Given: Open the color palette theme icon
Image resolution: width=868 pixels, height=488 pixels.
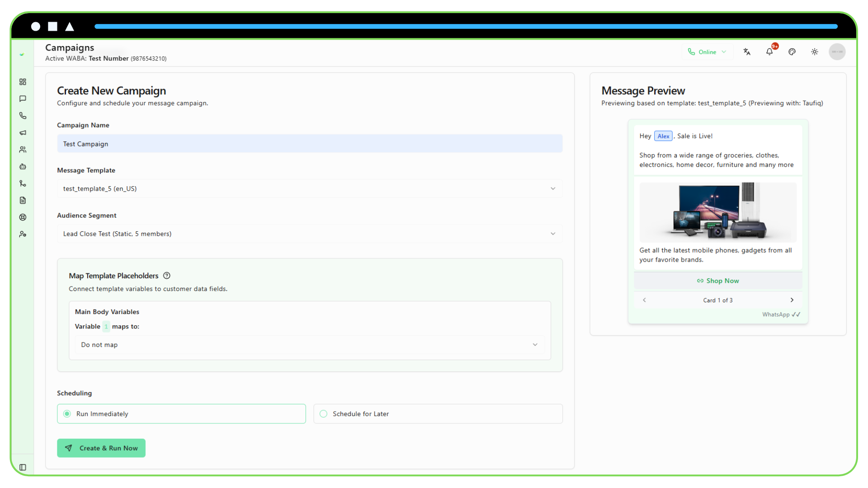Looking at the screenshot, I should coord(792,52).
